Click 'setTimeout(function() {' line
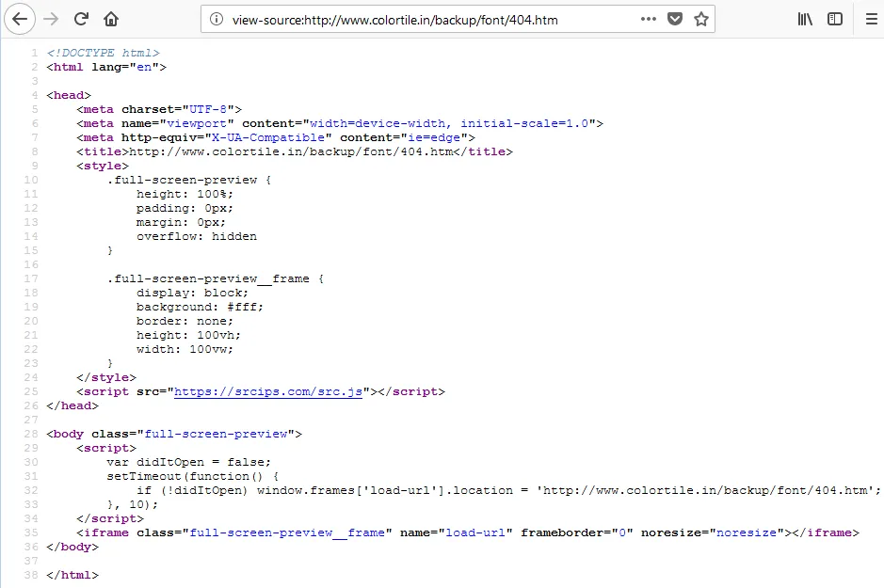884x588 pixels. tap(192, 476)
